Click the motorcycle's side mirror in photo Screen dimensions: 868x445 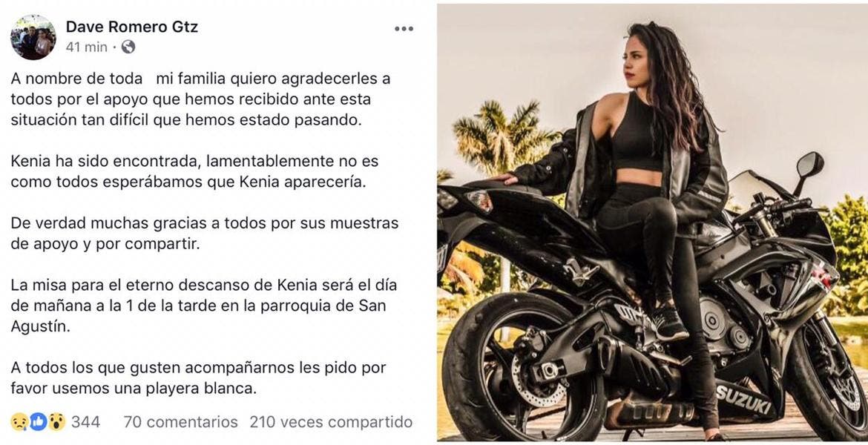pyautogui.click(x=809, y=165)
